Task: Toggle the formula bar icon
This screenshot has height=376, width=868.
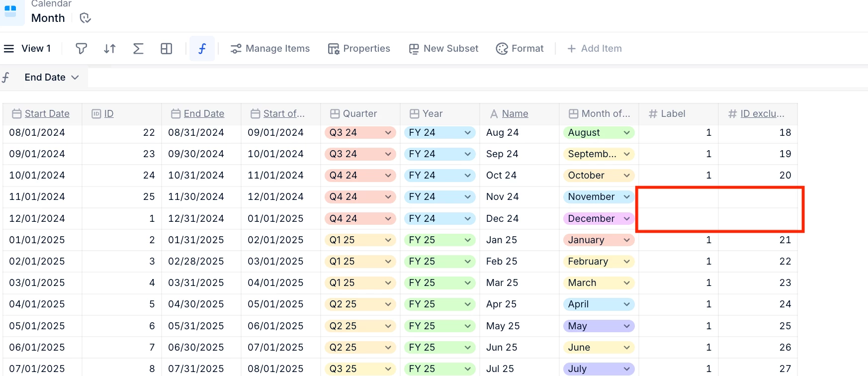Action: pos(202,48)
